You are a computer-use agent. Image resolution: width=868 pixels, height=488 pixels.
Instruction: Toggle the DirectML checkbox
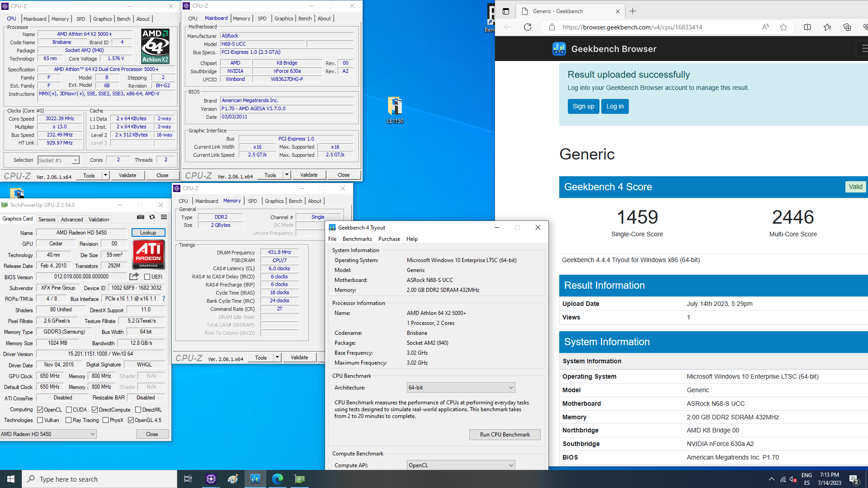138,410
